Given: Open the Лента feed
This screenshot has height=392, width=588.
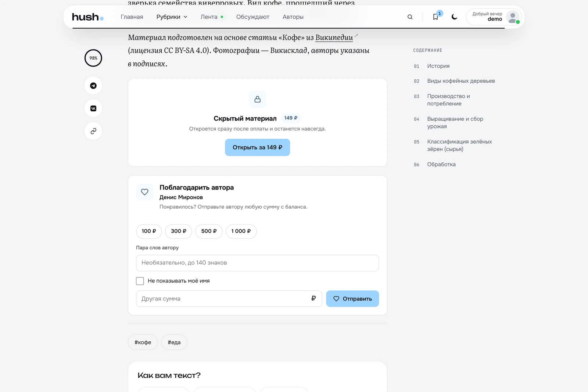Looking at the screenshot, I should tap(212, 17).
